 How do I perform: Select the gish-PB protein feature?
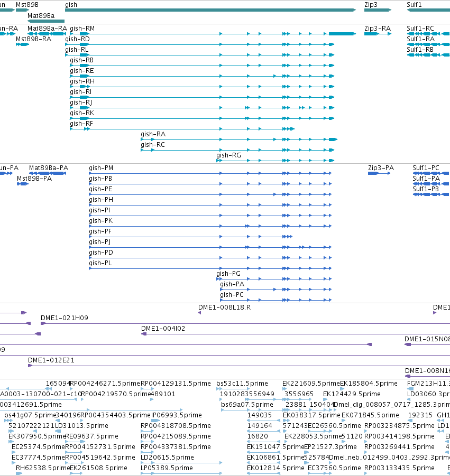210,184
